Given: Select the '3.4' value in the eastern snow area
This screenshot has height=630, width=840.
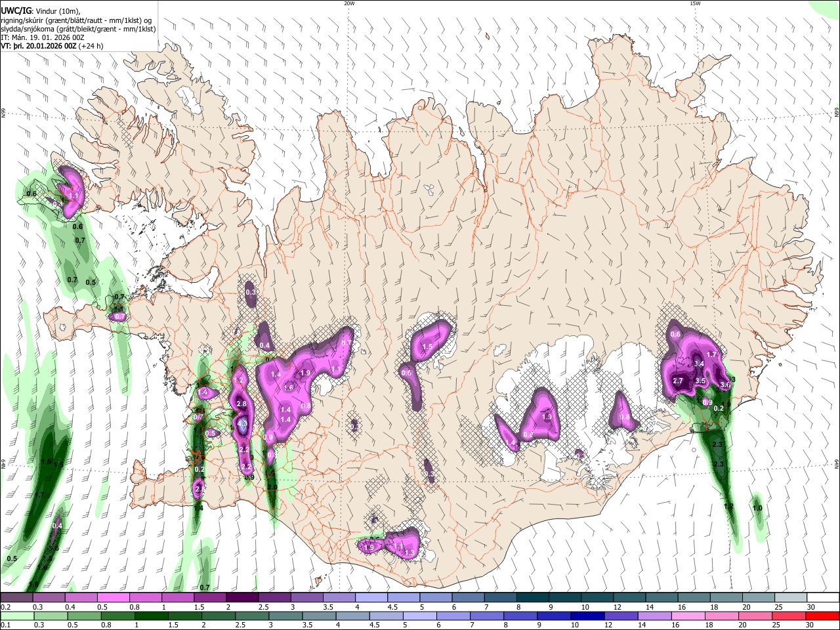Looking at the screenshot, I should 699,364.
